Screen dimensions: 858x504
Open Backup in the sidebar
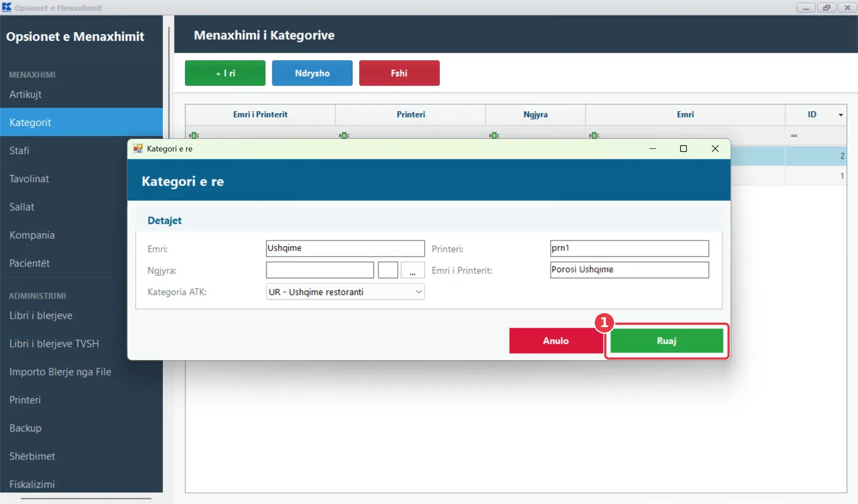click(82, 428)
